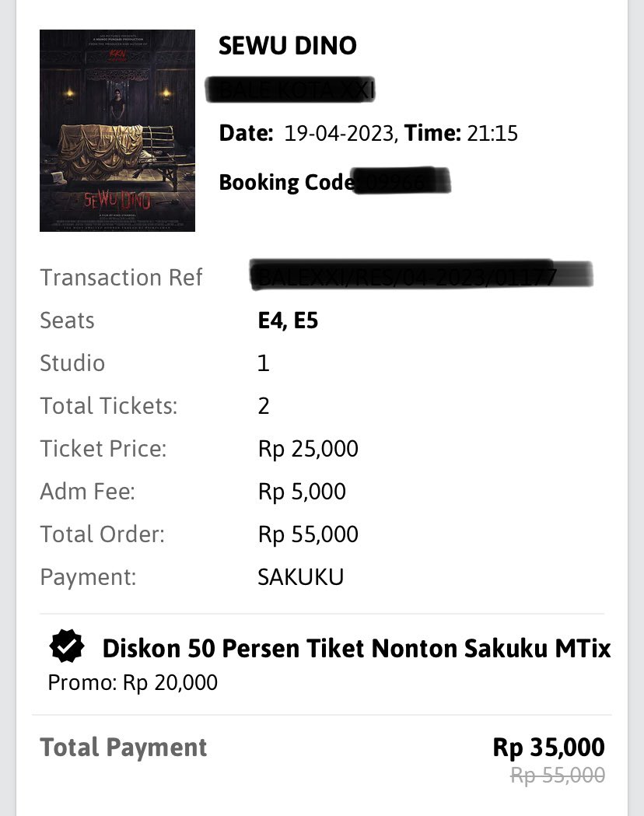The height and width of the screenshot is (816, 644).
Task: Click the strikethrough Rp 55,000 original price
Action: point(558,776)
